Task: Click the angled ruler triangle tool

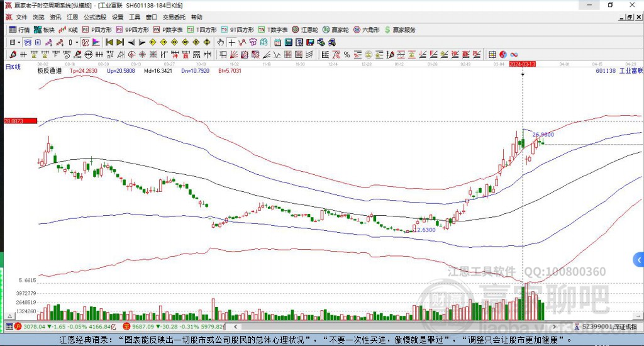Action: (121, 54)
